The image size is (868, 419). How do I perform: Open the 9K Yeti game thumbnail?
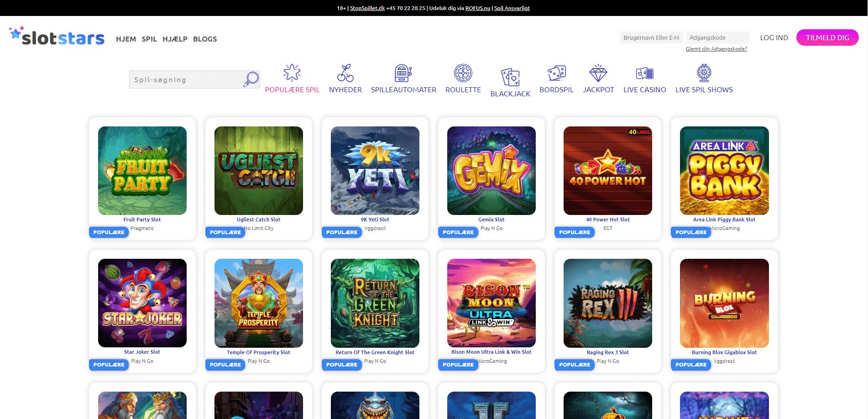click(375, 171)
